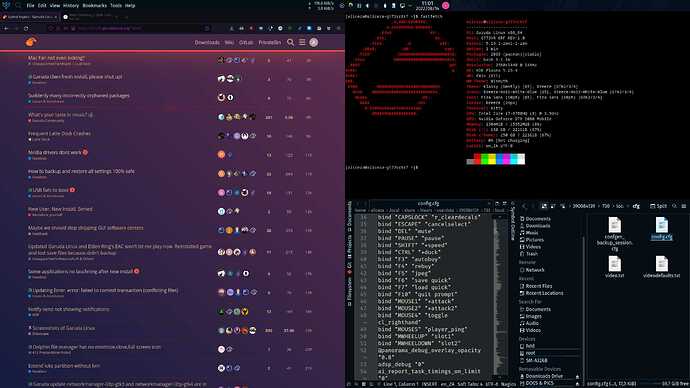Open Music place in Dolphin sidebar
Image resolution: width=690 pixels, height=388 pixels.
(x=529, y=233)
